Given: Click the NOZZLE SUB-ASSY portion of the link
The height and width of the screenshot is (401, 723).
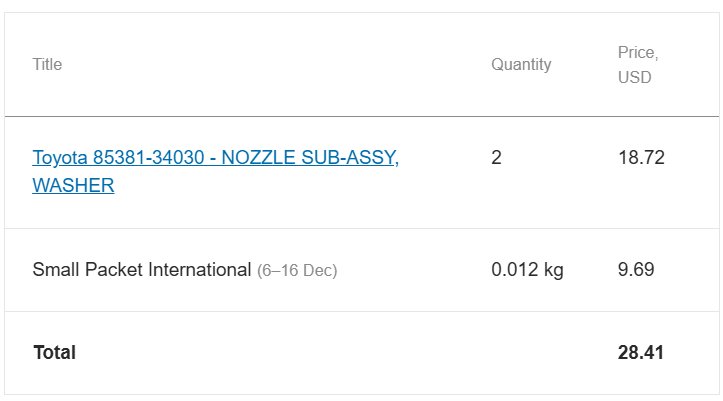Looking at the screenshot, I should click(310, 158).
